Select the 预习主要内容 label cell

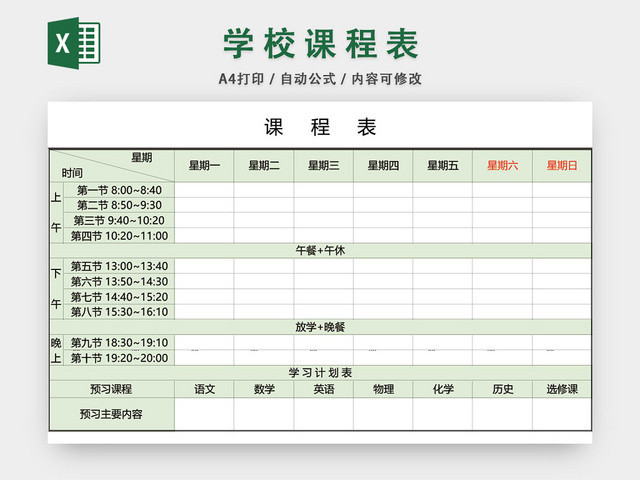click(x=112, y=414)
